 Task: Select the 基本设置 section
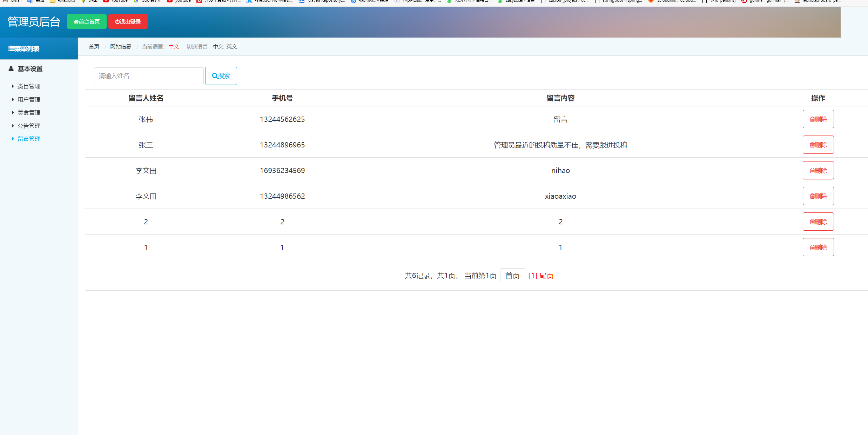(x=30, y=69)
